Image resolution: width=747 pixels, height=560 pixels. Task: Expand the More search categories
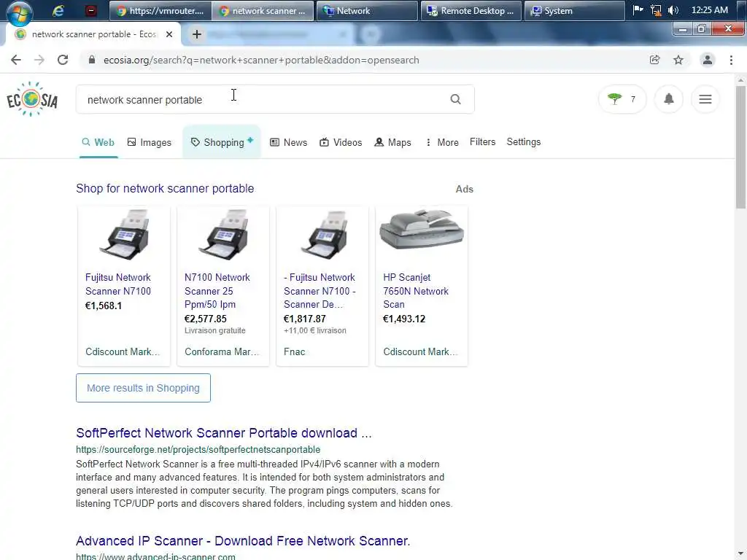point(442,142)
